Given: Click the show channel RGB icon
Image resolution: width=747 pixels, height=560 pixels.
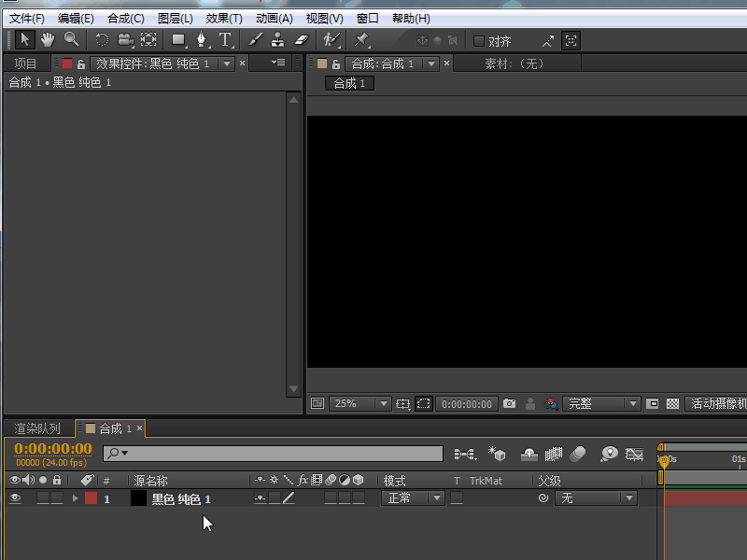Looking at the screenshot, I should (551, 404).
